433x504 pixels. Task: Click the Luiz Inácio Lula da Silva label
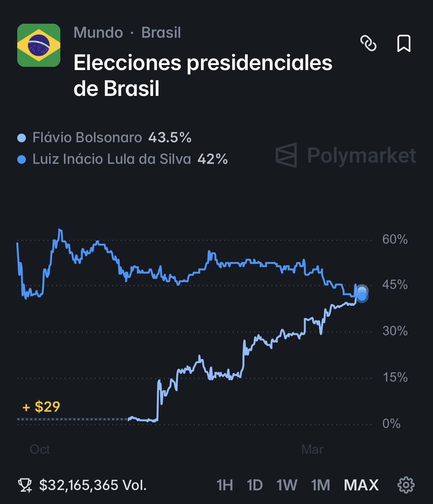coord(112,159)
